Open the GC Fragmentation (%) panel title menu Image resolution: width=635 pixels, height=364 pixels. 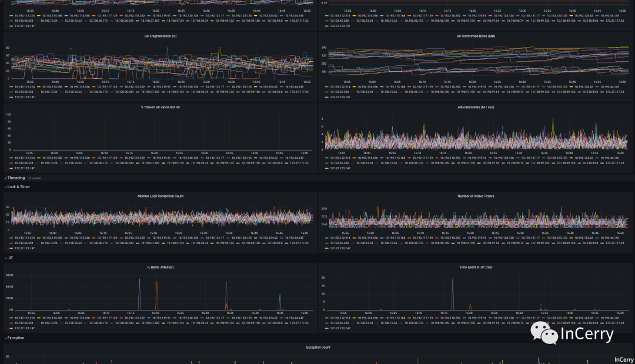(x=161, y=36)
